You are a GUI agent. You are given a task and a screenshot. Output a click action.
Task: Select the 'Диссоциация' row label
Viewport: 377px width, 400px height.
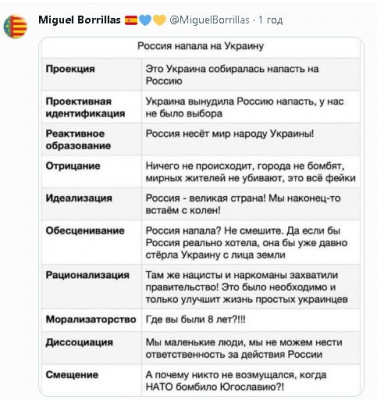(x=79, y=342)
